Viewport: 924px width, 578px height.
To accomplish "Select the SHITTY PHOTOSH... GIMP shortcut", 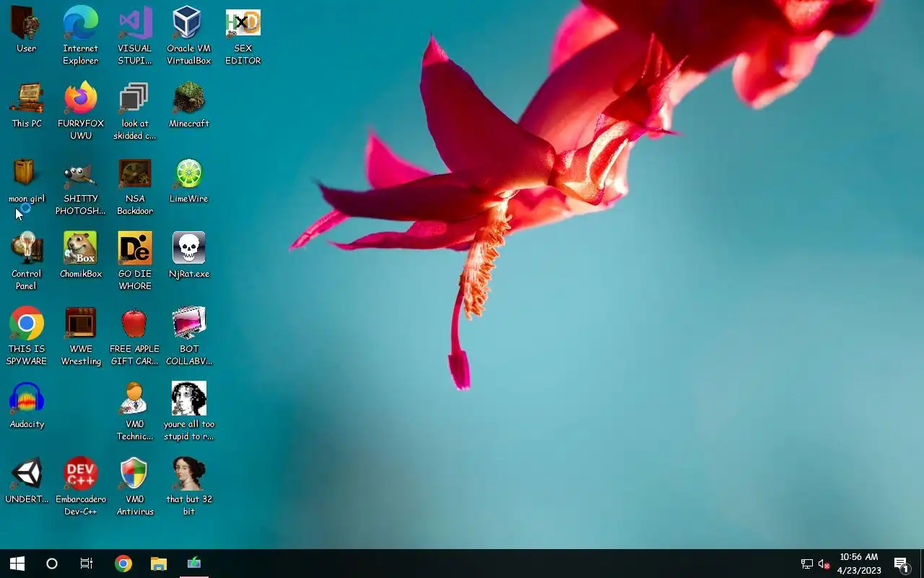I will tap(81, 186).
